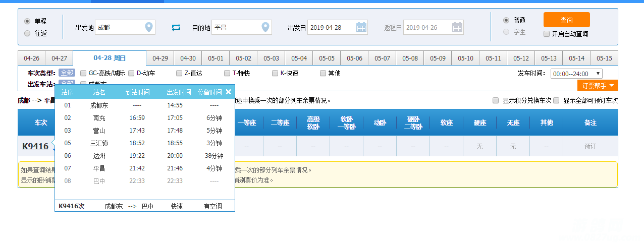Open train K9416 details link

pos(35,147)
